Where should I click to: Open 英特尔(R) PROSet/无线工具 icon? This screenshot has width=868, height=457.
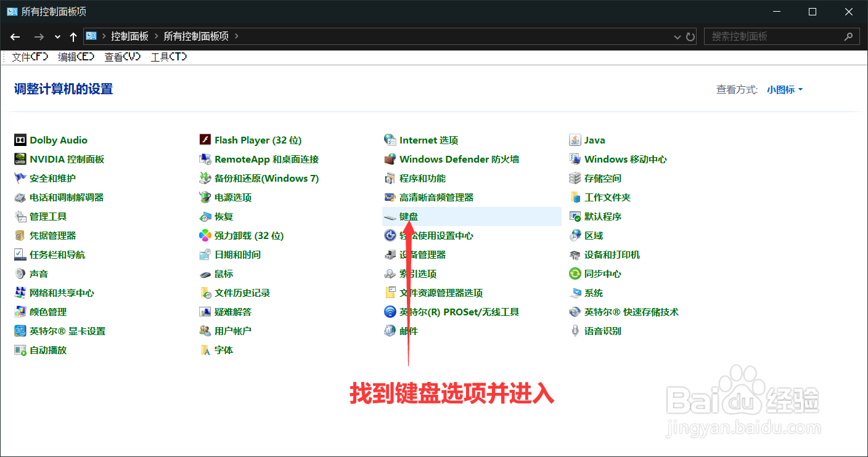point(390,312)
